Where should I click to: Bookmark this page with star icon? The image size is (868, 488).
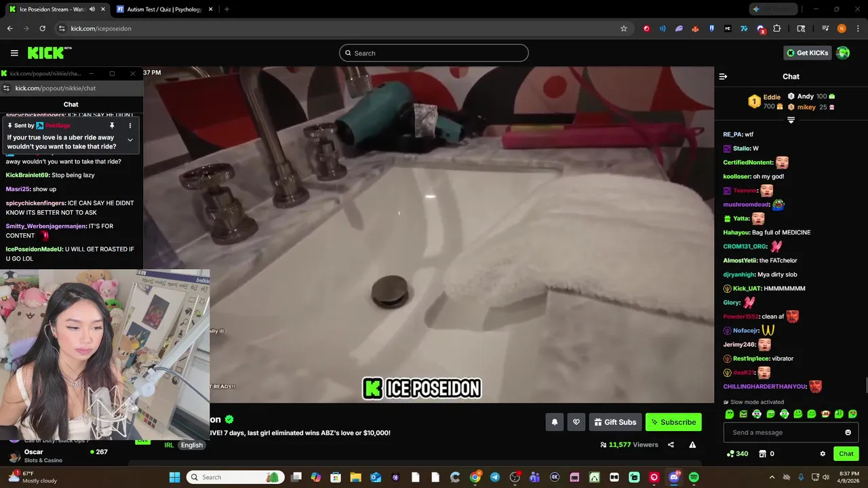624,28
